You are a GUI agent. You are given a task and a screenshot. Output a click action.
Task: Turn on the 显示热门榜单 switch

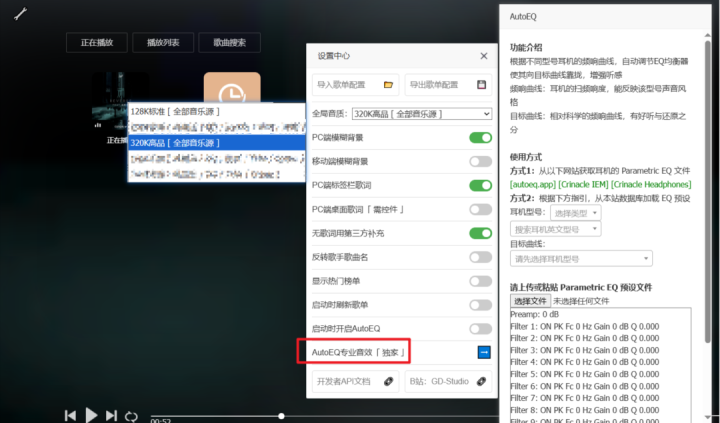480,281
